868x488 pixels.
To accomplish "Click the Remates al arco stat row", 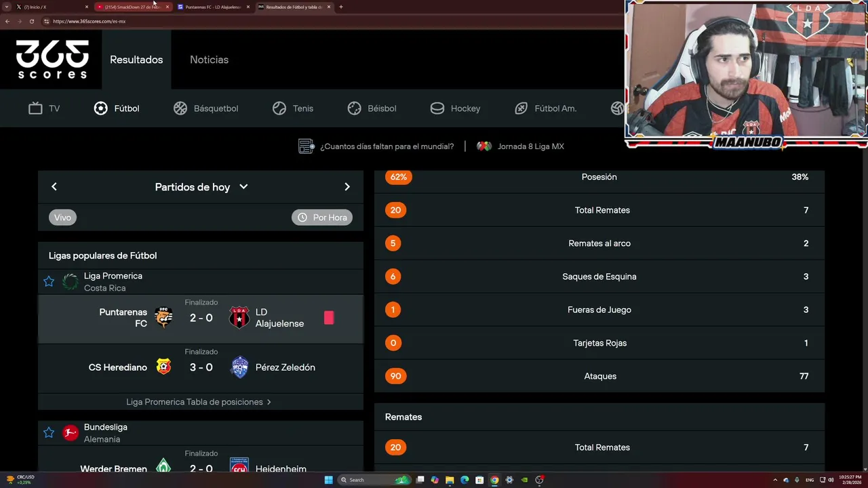I will (599, 243).
